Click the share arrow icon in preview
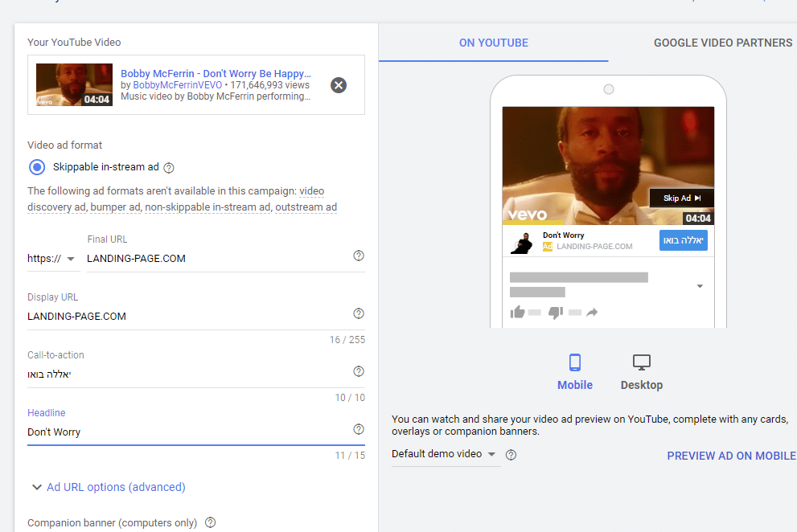The image size is (797, 532). pos(592,313)
